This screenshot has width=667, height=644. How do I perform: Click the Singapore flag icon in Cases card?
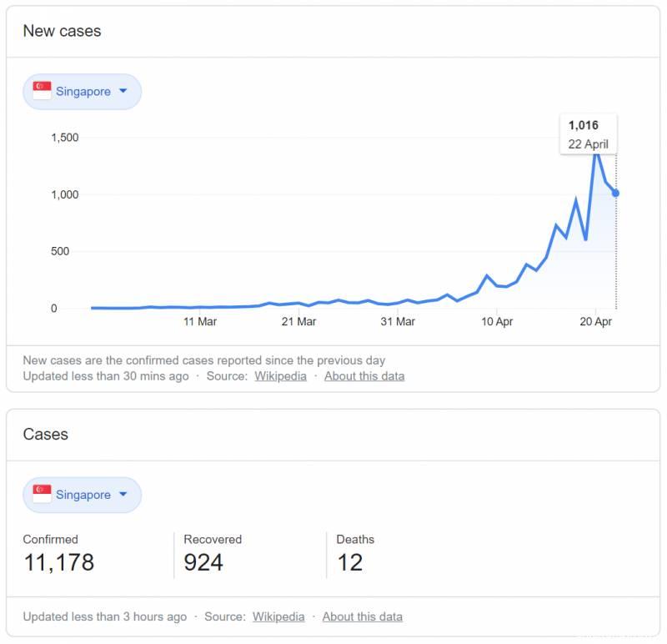click(x=42, y=494)
